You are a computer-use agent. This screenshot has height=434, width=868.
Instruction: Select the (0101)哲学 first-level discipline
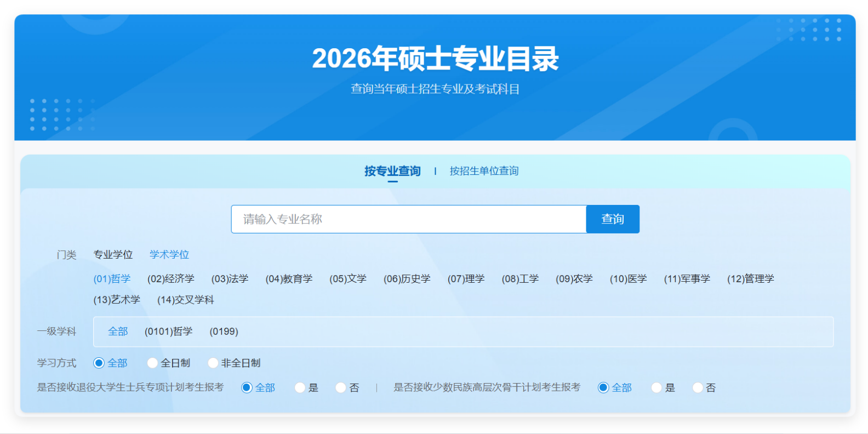pyautogui.click(x=169, y=332)
